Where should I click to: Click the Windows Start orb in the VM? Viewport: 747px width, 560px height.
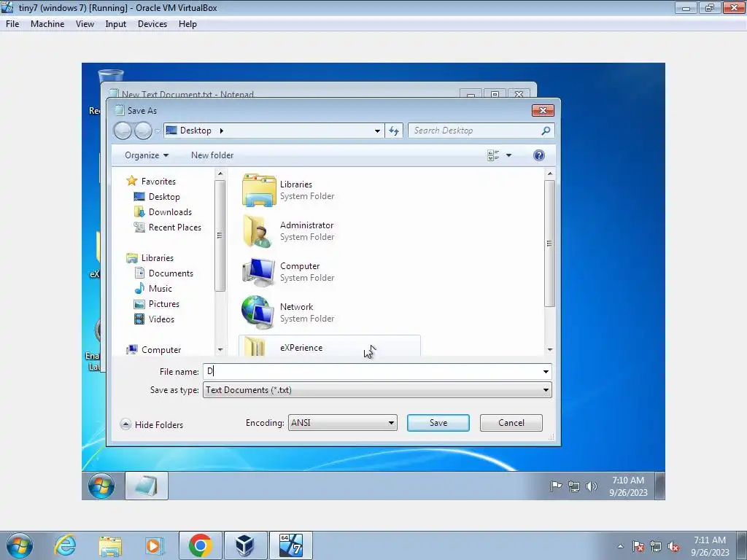point(101,486)
